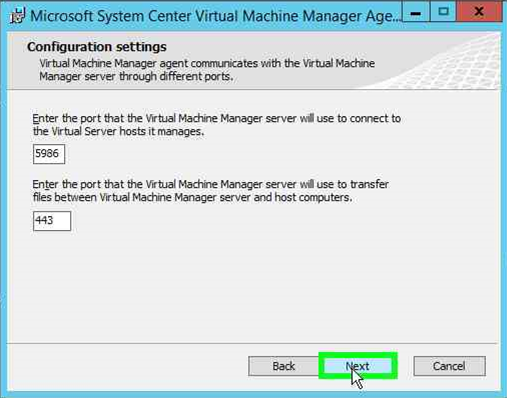
Task: Maximize the agent setup window
Action: 443,12
